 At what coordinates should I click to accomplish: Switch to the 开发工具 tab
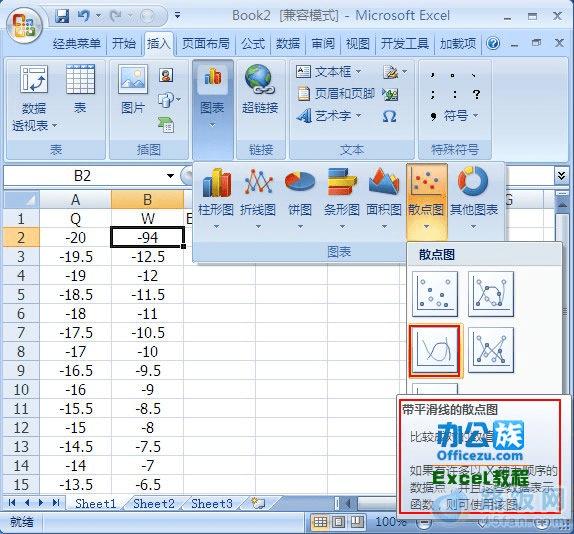(x=405, y=44)
